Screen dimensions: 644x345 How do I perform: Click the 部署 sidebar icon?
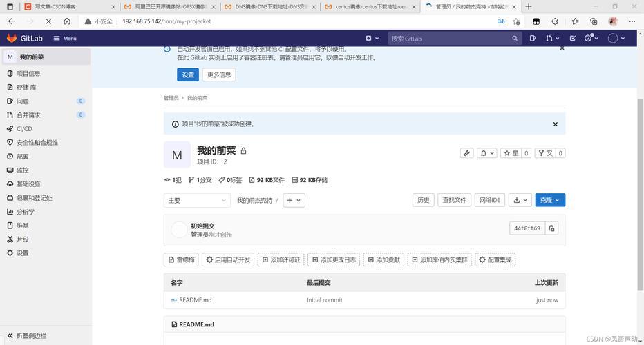coord(10,157)
